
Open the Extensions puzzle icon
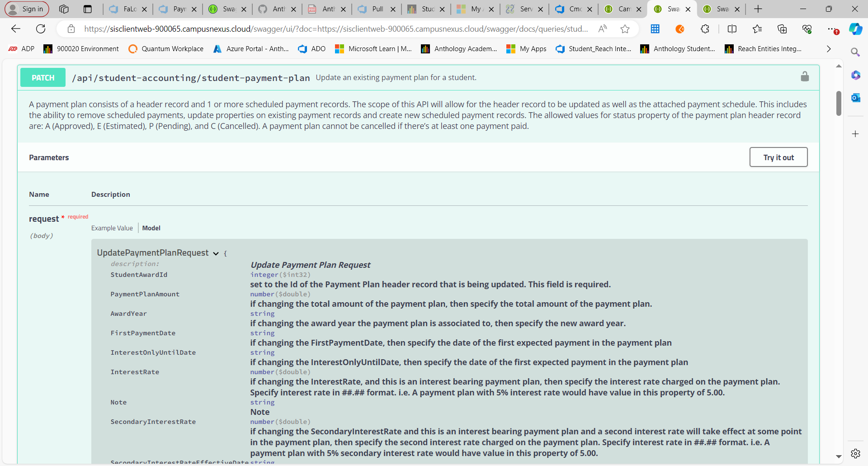[x=705, y=29]
